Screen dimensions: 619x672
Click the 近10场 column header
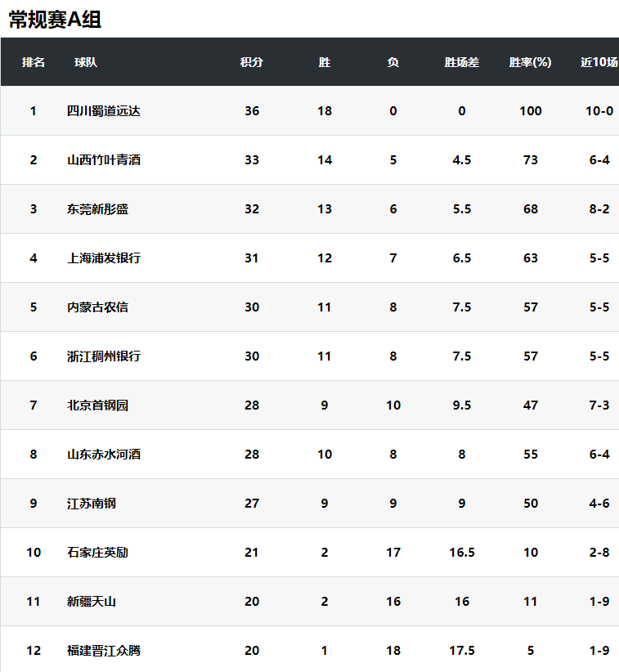pyautogui.click(x=599, y=62)
